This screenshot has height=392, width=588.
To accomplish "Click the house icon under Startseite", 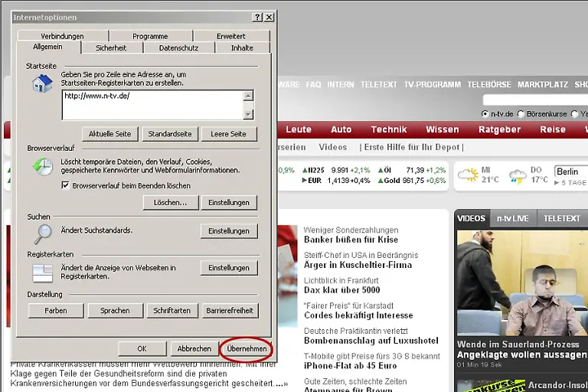I will 42,83.
